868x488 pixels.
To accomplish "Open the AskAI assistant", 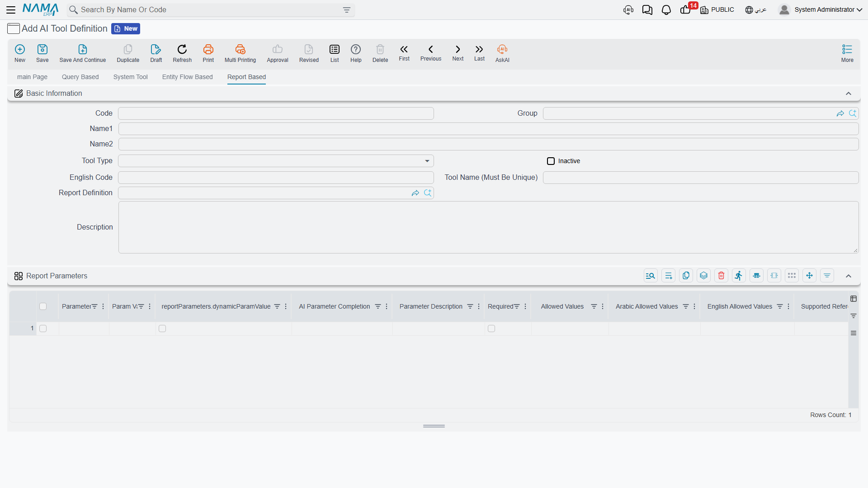I will [502, 53].
